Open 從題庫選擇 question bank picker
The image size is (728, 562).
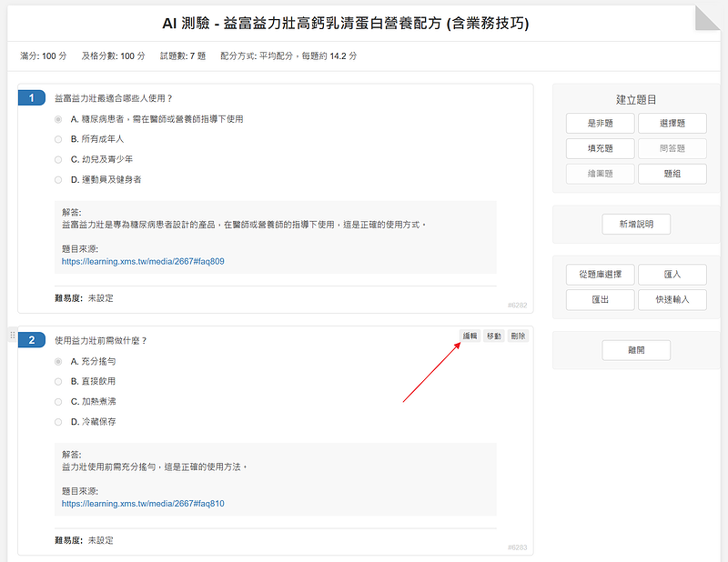tap(600, 275)
